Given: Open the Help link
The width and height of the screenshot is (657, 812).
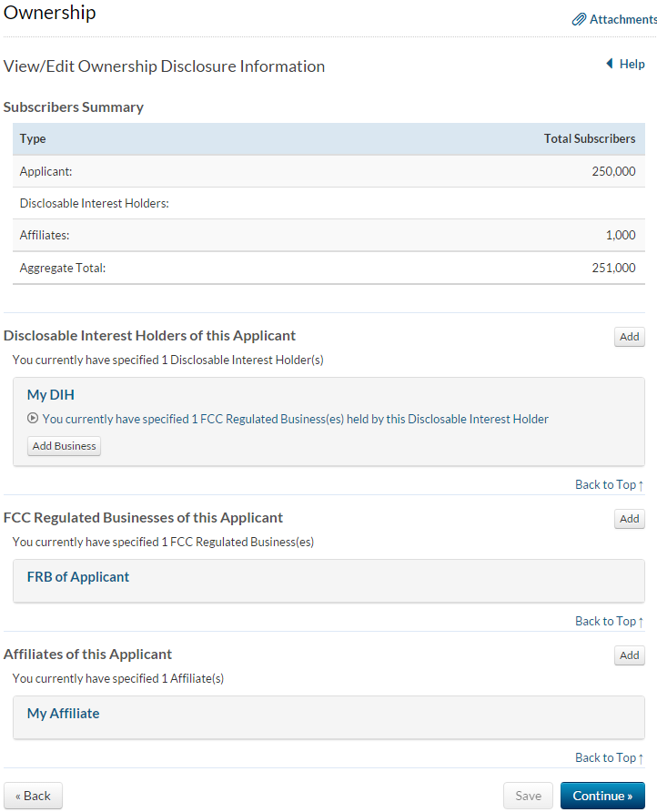Looking at the screenshot, I should click(632, 64).
